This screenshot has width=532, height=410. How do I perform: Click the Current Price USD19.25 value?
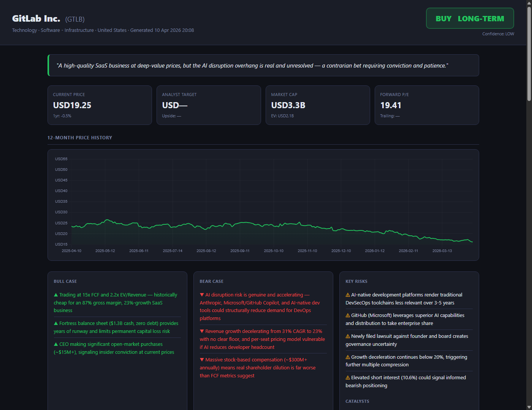72,106
